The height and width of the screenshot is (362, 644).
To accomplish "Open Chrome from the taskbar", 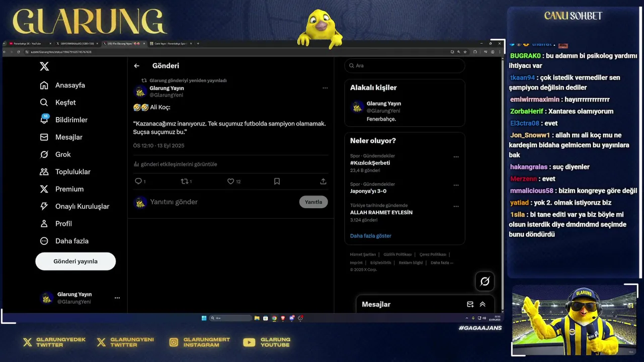I will click(x=274, y=318).
